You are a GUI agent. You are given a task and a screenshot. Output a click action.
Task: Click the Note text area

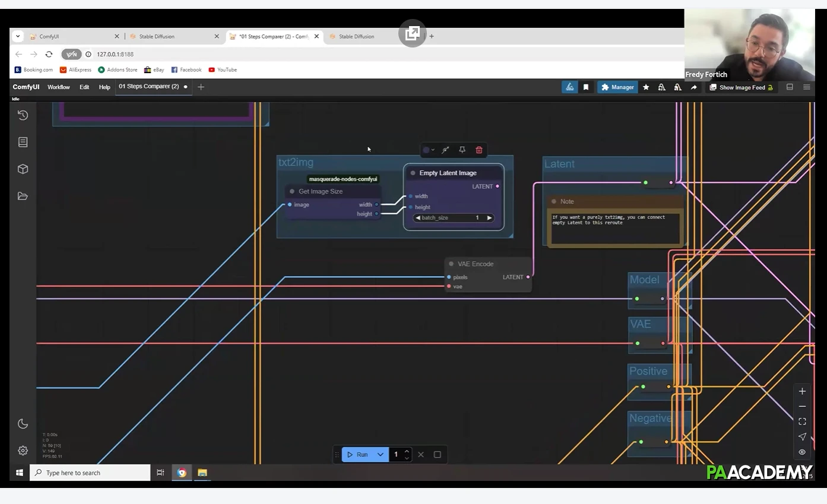click(x=614, y=229)
